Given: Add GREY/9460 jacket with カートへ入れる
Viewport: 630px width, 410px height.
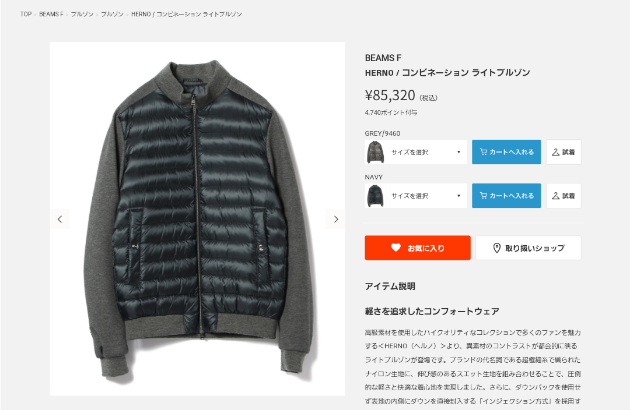Looking at the screenshot, I should [506, 152].
